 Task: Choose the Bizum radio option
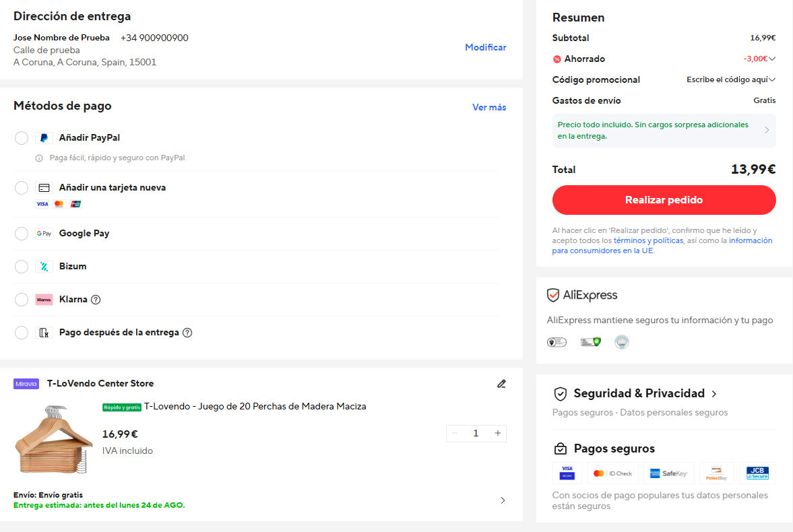click(x=22, y=267)
